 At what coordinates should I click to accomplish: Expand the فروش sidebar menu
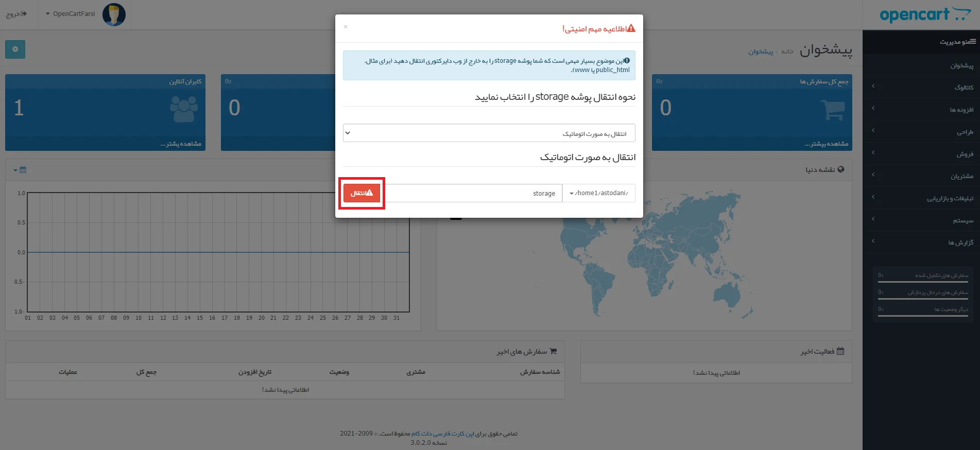tap(921, 153)
